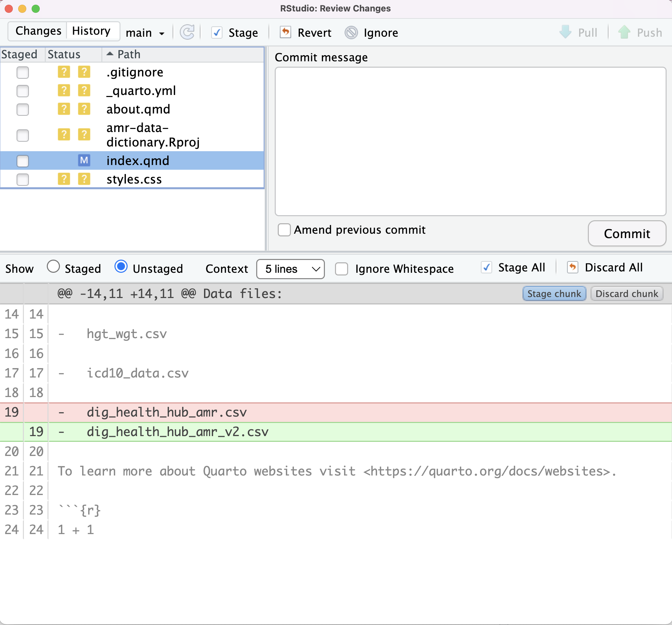Image resolution: width=672 pixels, height=625 pixels.
Task: Click the Discard chunk button
Action: pyautogui.click(x=627, y=294)
